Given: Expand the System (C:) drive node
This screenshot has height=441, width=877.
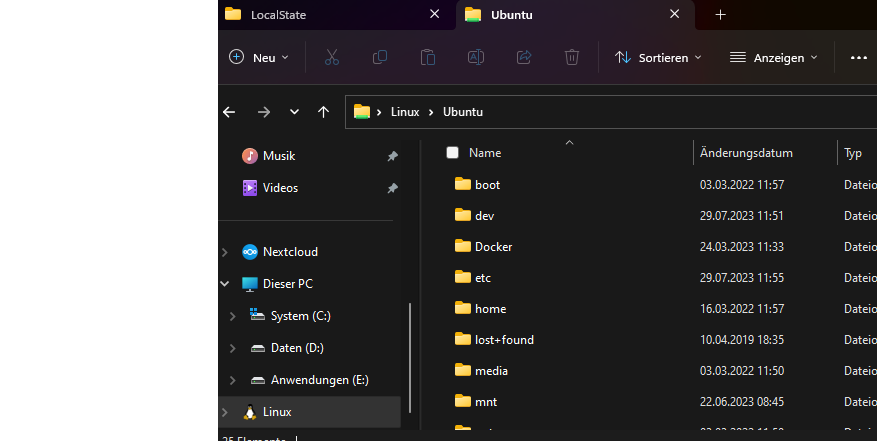Looking at the screenshot, I should 232,316.
